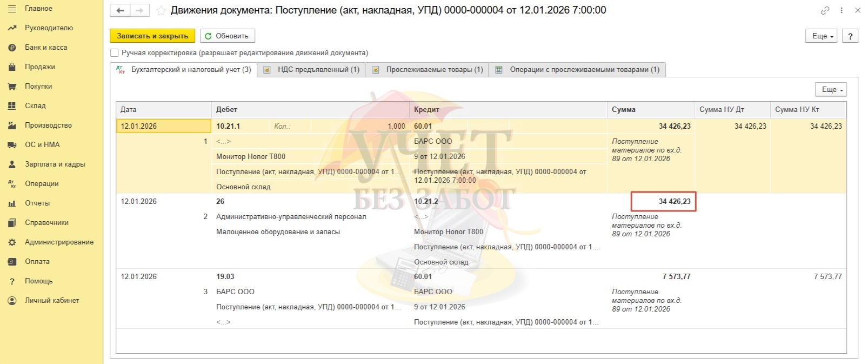Click the Операции Дт/Кт icon
868x364 pixels.
12,184
